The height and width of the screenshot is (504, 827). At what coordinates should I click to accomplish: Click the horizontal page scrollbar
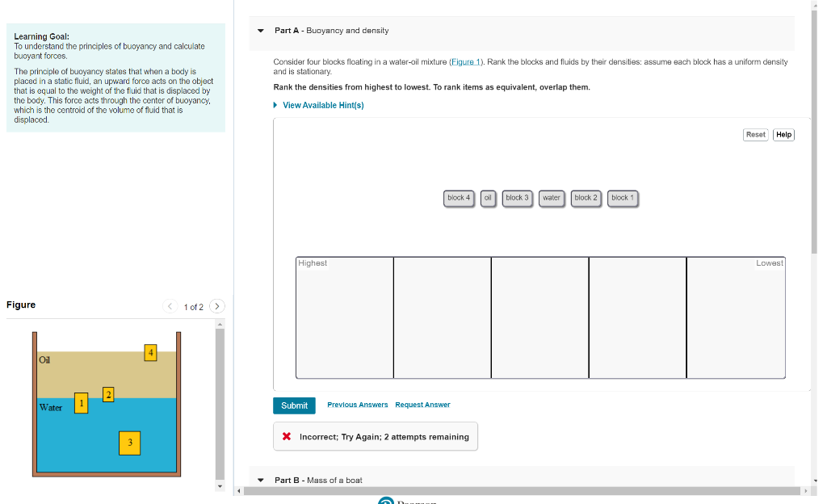coord(523,491)
